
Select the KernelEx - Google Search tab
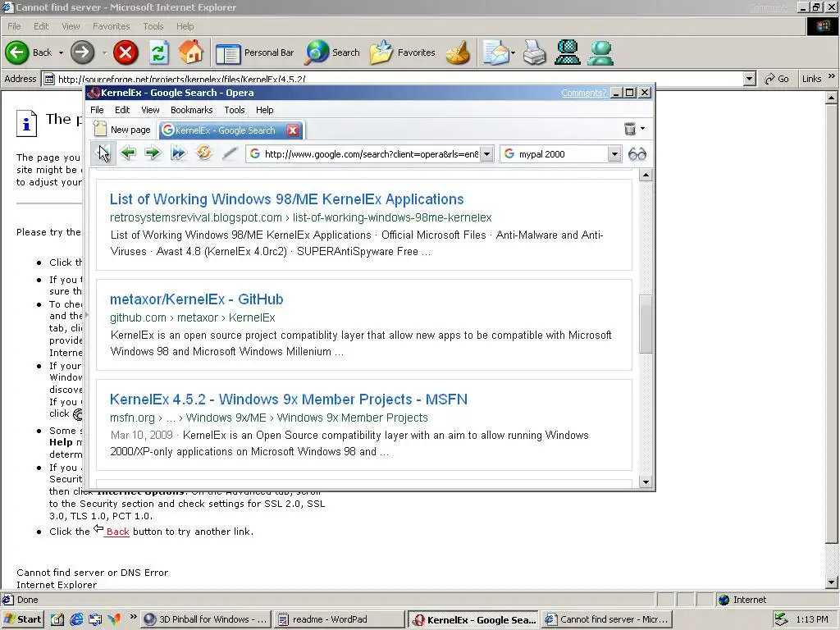[225, 130]
